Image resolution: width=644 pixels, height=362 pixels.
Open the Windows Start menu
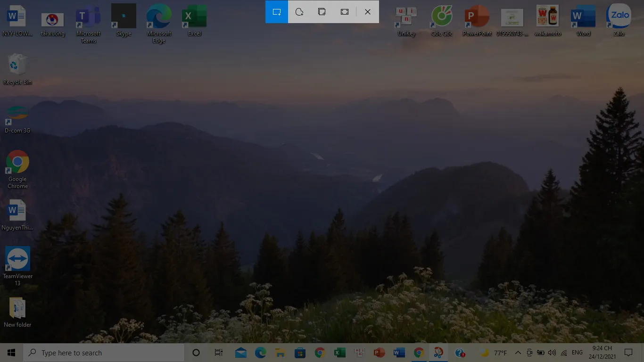click(11, 353)
